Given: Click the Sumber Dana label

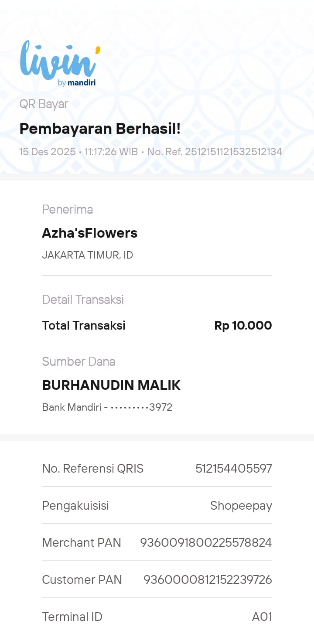Looking at the screenshot, I should 78,361.
